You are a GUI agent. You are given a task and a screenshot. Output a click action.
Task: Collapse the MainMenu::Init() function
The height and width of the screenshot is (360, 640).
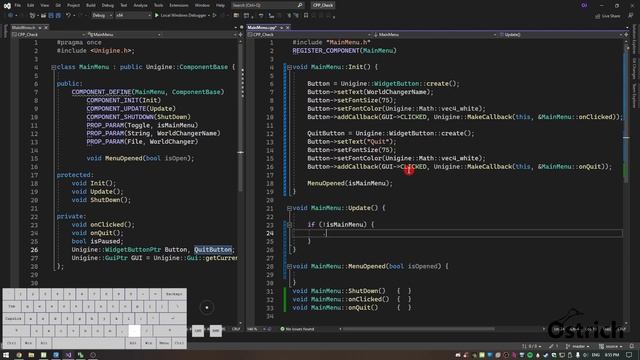[289, 67]
